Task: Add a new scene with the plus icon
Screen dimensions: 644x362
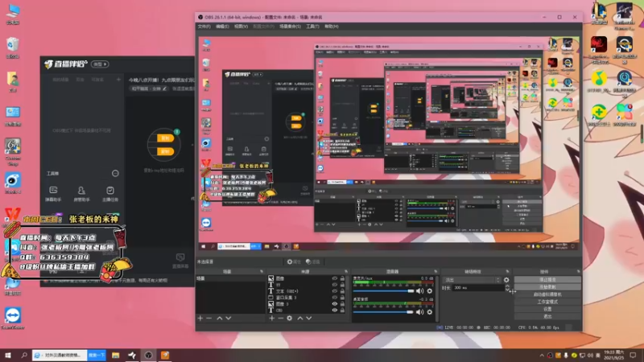Action: pos(200,318)
